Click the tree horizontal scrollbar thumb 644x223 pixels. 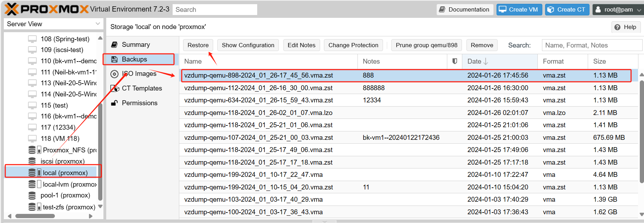point(35,216)
